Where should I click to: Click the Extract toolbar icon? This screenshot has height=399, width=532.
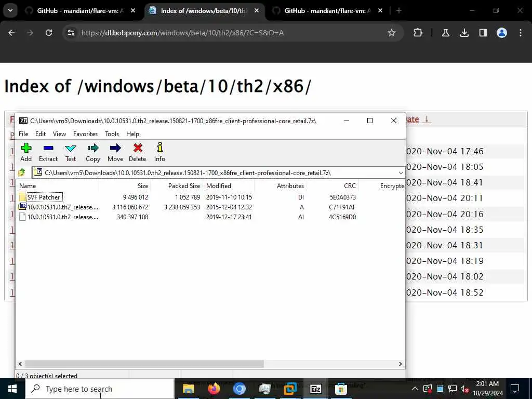point(48,152)
